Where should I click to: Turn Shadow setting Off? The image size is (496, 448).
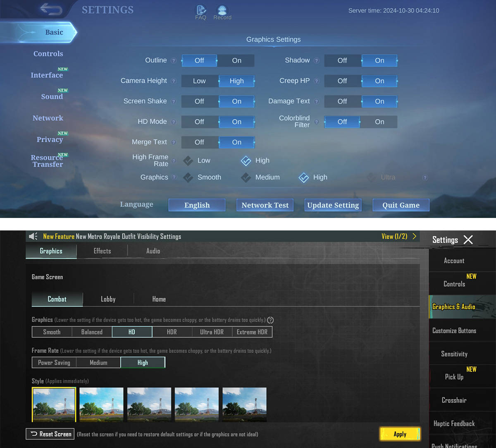click(x=342, y=60)
